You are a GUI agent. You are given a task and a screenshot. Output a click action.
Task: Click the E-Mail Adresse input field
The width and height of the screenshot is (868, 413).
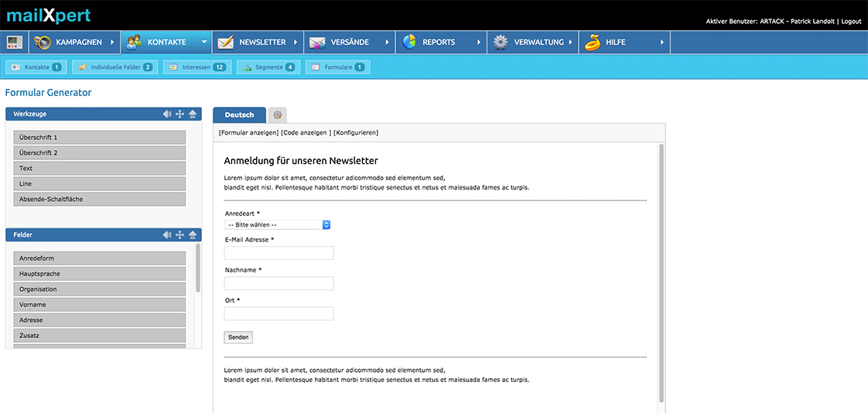[279, 253]
